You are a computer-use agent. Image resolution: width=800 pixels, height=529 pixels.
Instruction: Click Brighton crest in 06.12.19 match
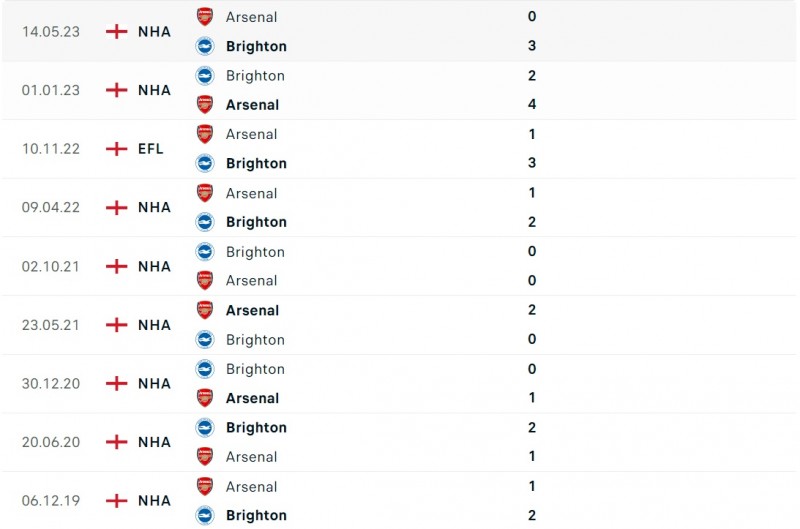[205, 515]
